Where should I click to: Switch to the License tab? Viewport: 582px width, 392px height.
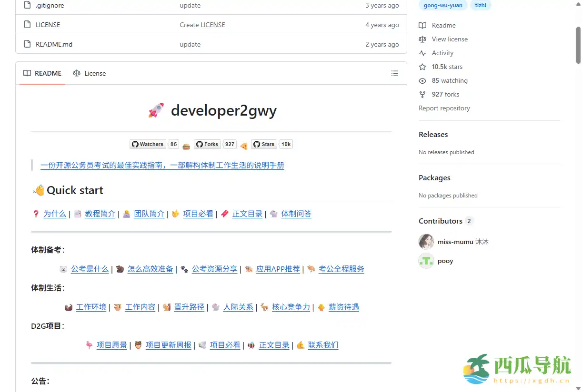tap(95, 73)
